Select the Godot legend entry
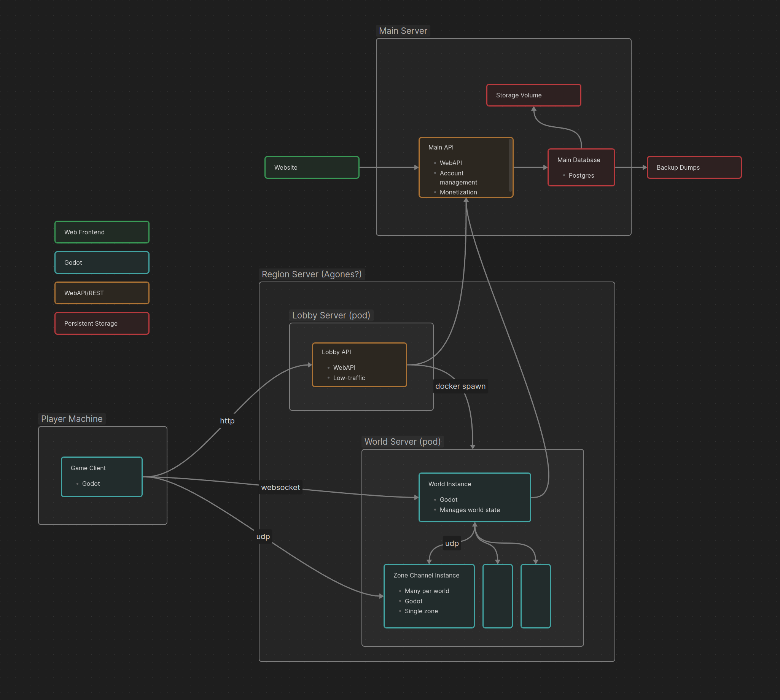780x700 pixels. 102,262
